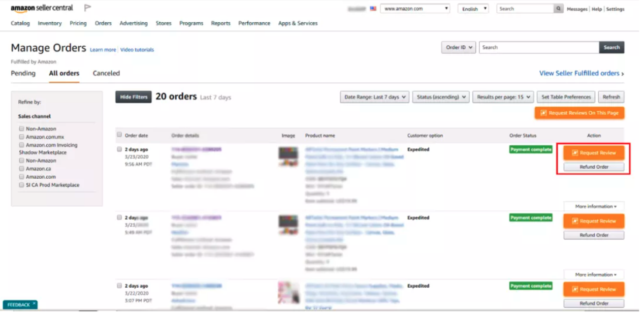
Task: Select the order placed at 3:07 PM PDT
Action: point(119,285)
